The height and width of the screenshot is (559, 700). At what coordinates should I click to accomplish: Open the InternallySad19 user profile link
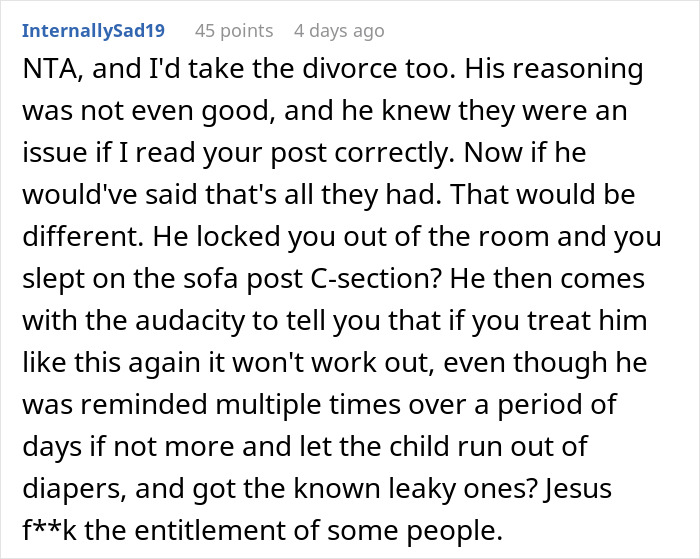tap(93, 31)
